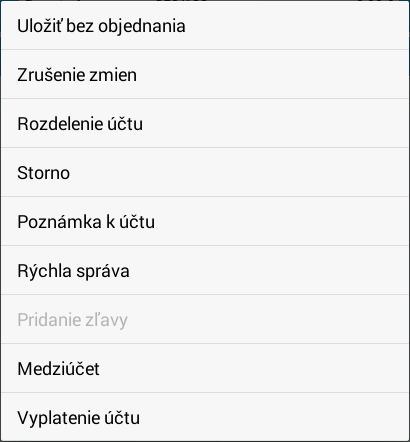Click the text 'Storno' in the popup list
Screen dimensions: 410x442
point(44,173)
